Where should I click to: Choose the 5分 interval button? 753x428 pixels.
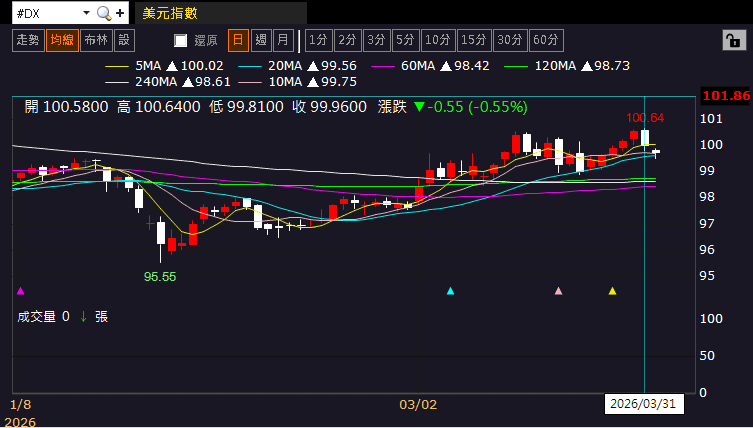coord(405,40)
